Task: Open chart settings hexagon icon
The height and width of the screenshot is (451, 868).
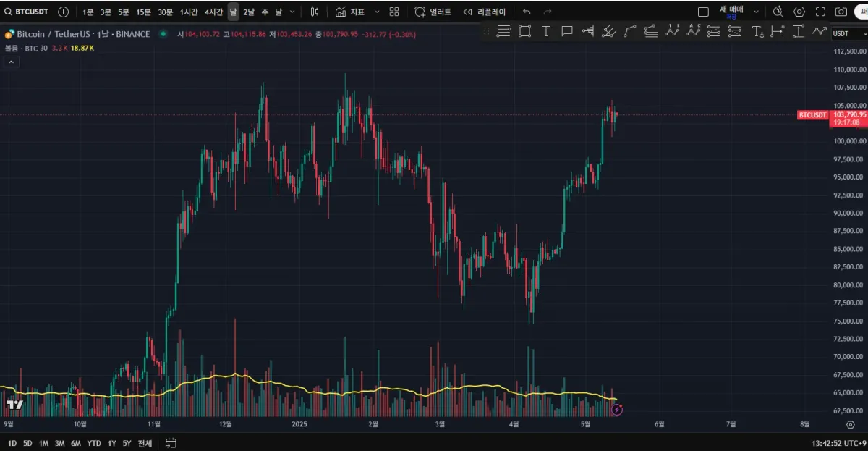Action: tap(799, 12)
